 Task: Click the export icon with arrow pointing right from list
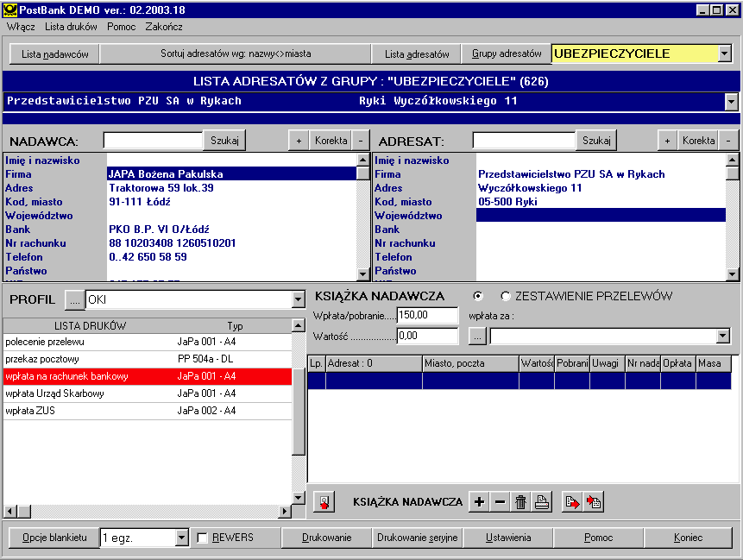point(572,501)
